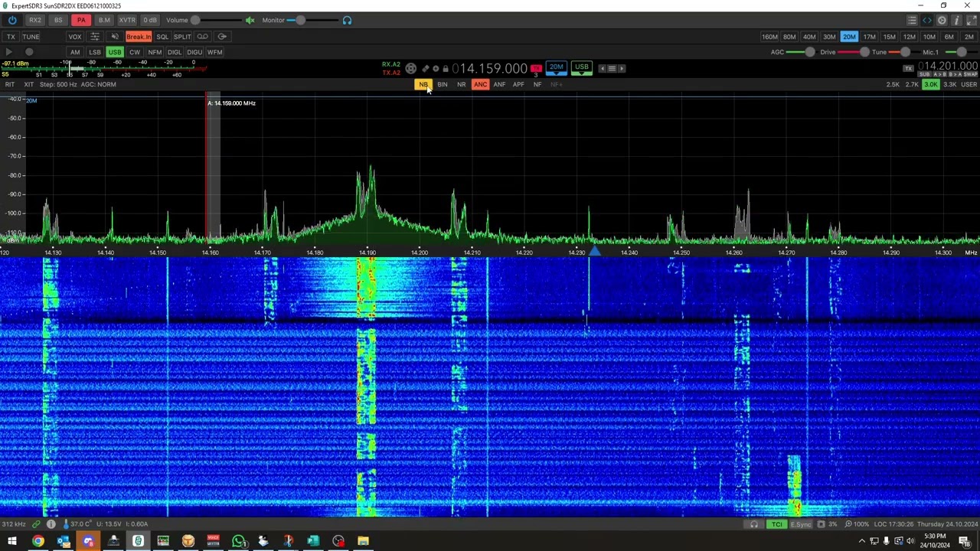Open the 0 dB attenuator selector
The height and width of the screenshot is (551, 980).
pos(150,20)
